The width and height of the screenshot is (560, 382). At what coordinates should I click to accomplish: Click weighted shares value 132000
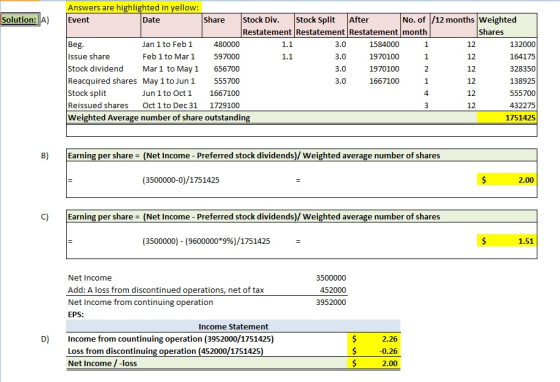click(522, 45)
